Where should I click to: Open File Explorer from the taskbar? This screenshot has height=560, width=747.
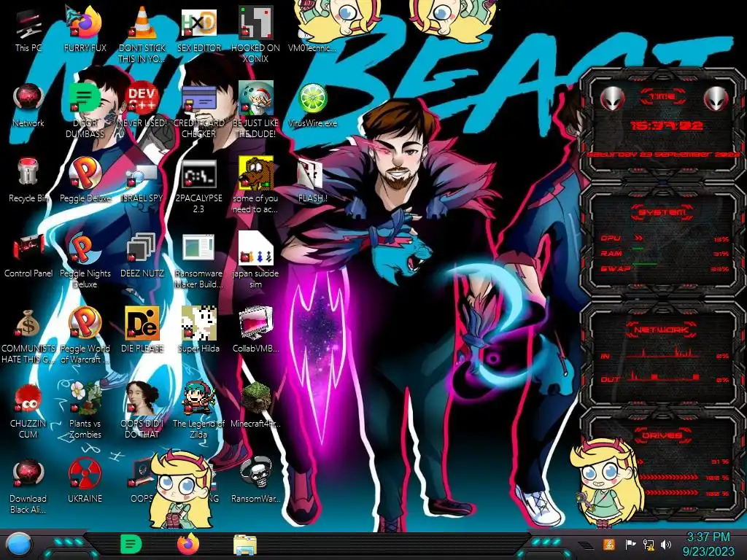(245, 545)
